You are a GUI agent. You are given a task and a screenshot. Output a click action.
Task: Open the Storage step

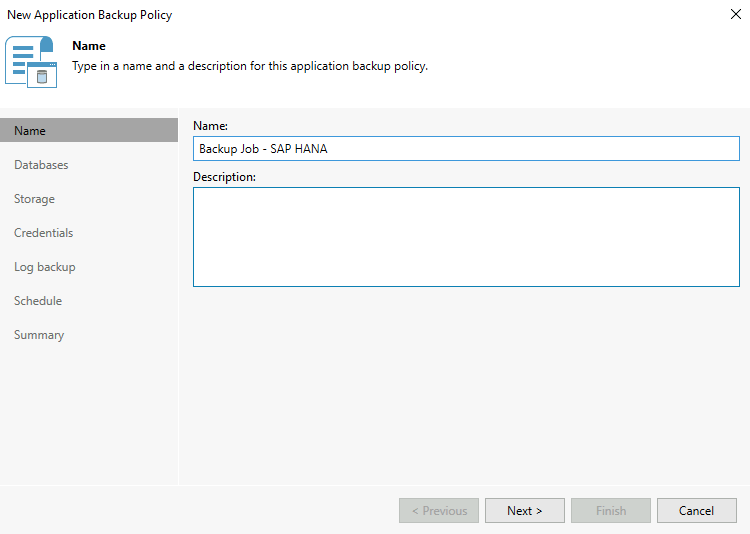click(34, 199)
